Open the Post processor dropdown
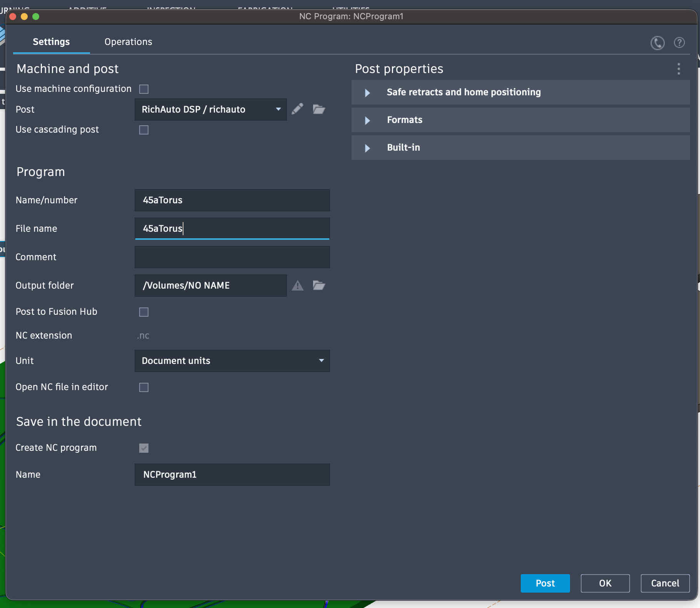The height and width of the screenshot is (608, 700). tap(210, 110)
